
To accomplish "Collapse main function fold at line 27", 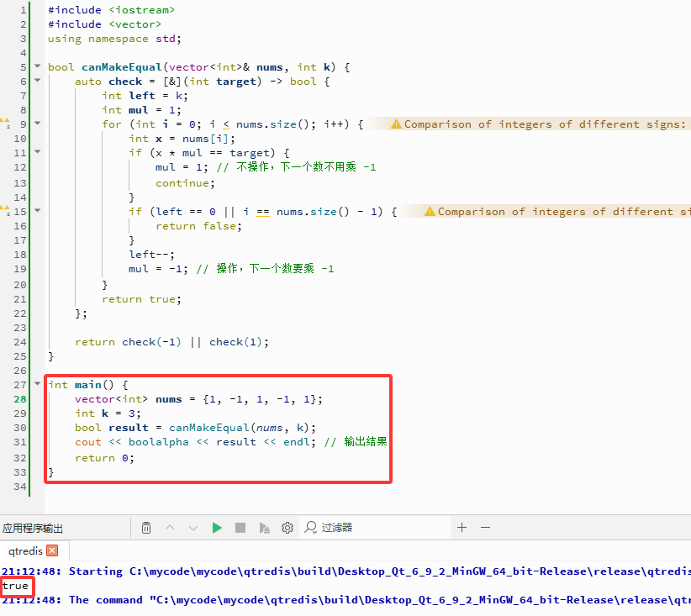I will tap(38, 383).
